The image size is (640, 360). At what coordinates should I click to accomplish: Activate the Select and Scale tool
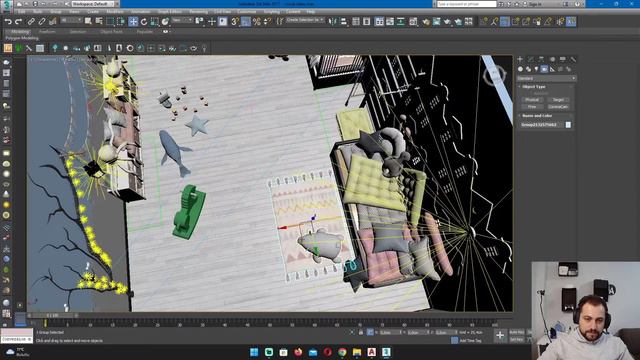[x=154, y=22]
